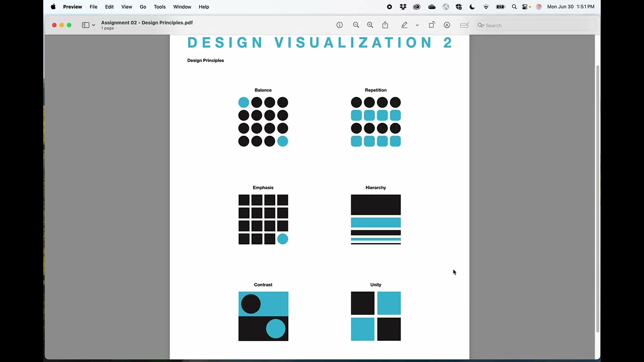Open the View menu

point(127,7)
